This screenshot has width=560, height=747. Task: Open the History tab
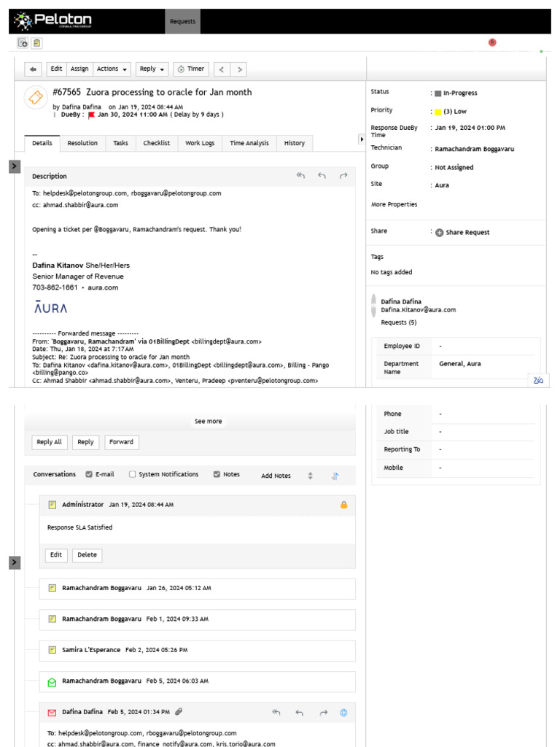[295, 143]
